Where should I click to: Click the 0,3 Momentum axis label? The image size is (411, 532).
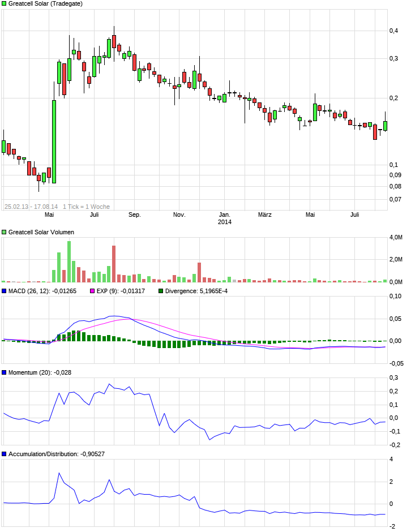click(x=393, y=378)
